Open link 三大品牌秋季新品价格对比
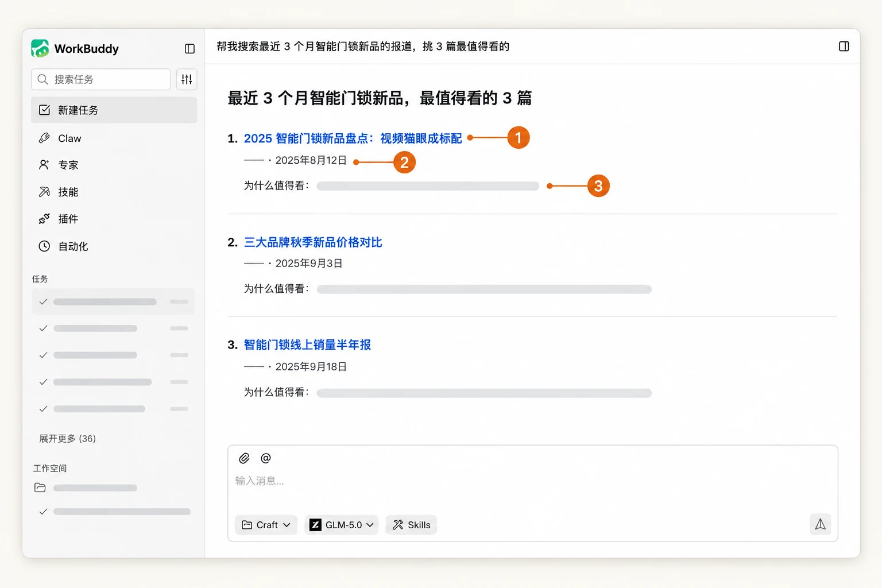 [313, 242]
